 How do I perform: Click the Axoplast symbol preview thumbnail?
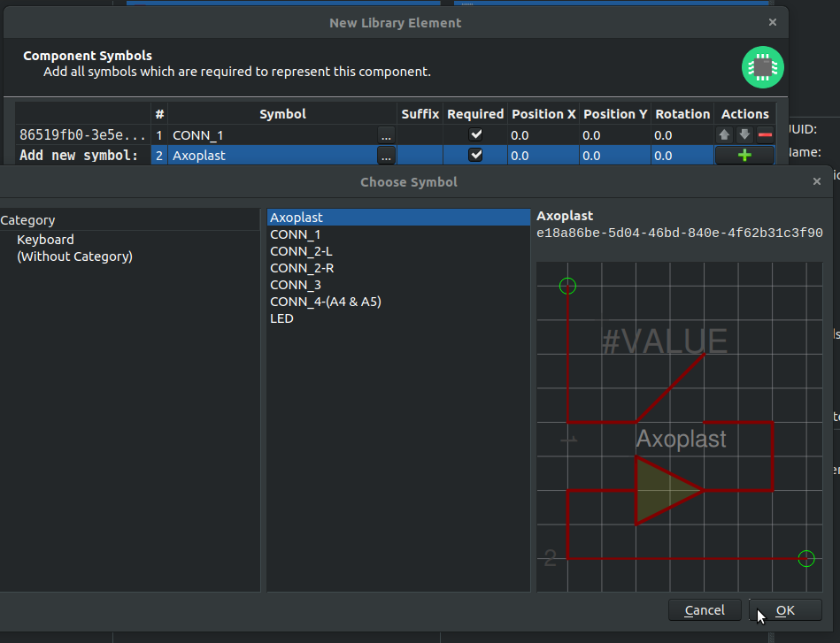pyautogui.click(x=680, y=426)
